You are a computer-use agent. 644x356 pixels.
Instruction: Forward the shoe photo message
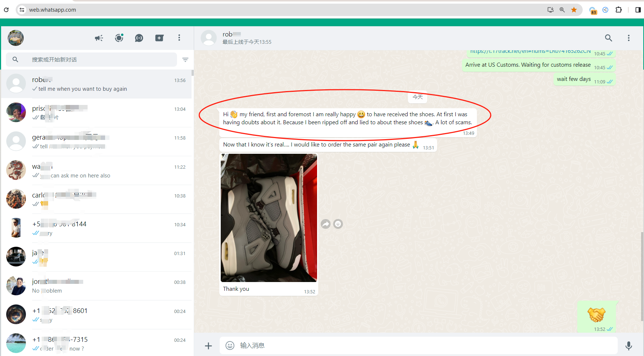click(325, 224)
